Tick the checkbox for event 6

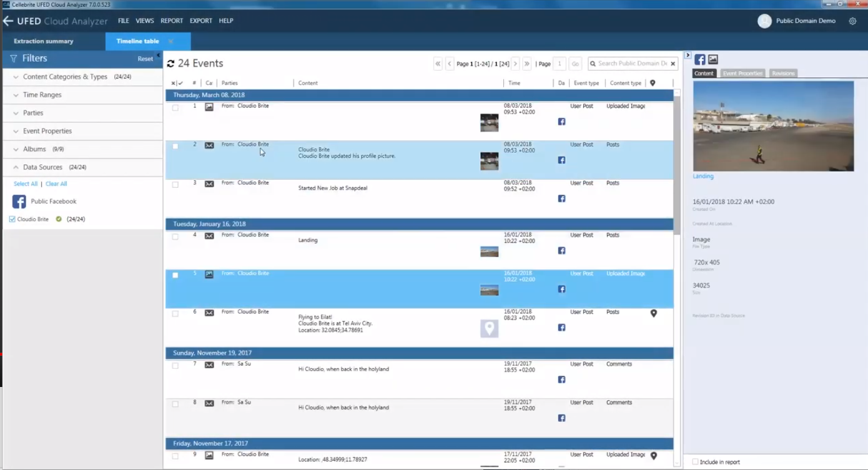pos(175,314)
